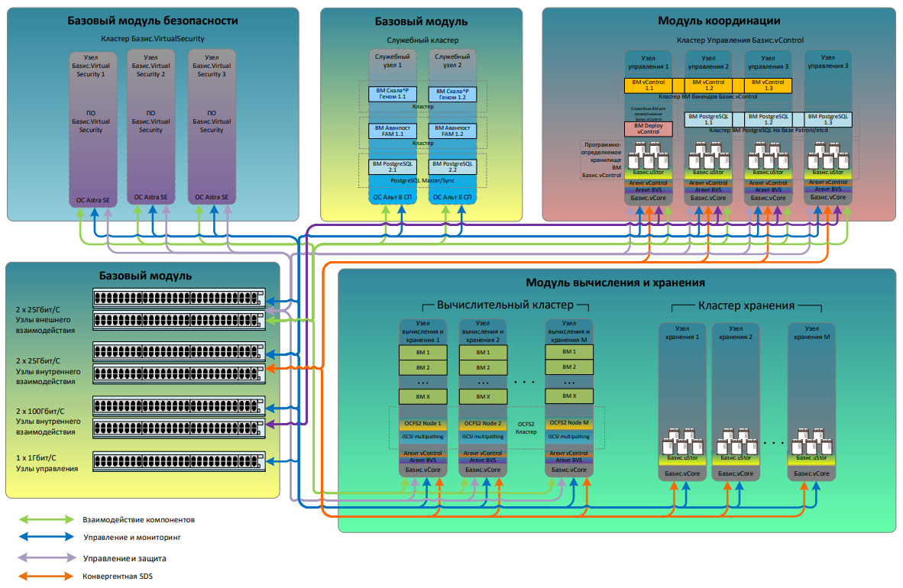The image size is (903, 588).
Task: Click the blue Управление и мониторинг legend arrow
Action: click(x=47, y=538)
